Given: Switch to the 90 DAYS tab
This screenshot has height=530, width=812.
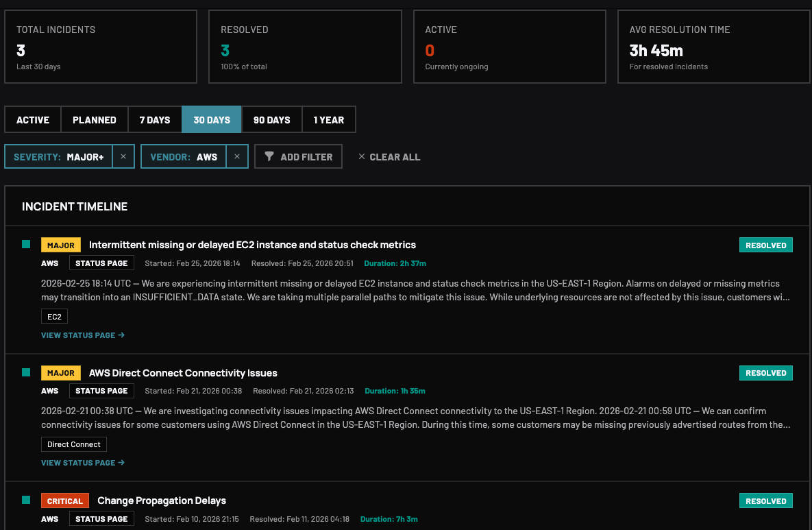Looking at the screenshot, I should [x=271, y=119].
